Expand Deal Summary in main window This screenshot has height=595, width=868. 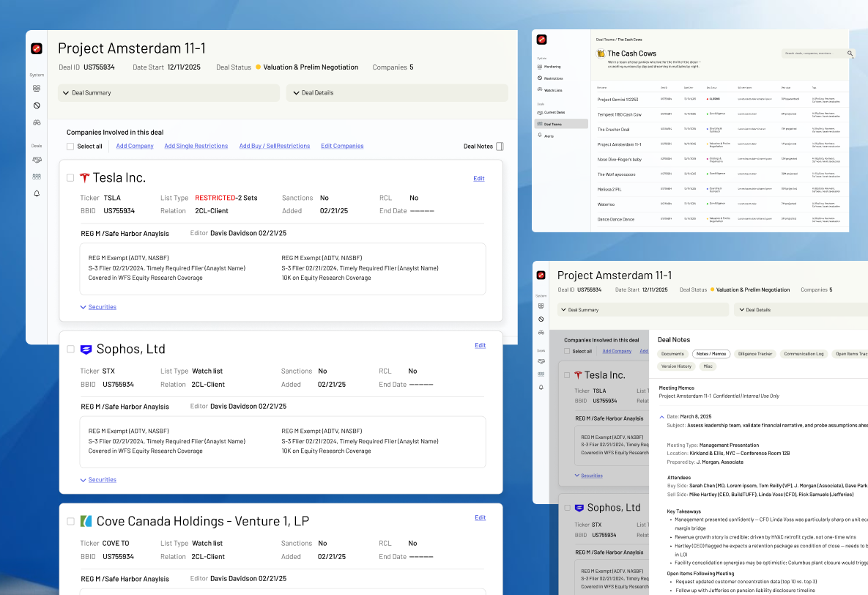point(169,93)
